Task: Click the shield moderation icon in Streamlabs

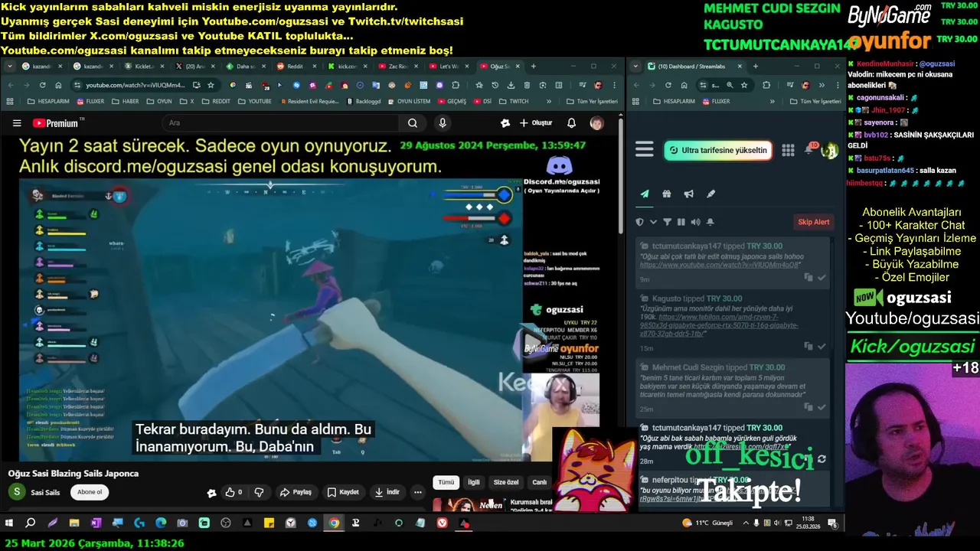Action: click(x=640, y=222)
